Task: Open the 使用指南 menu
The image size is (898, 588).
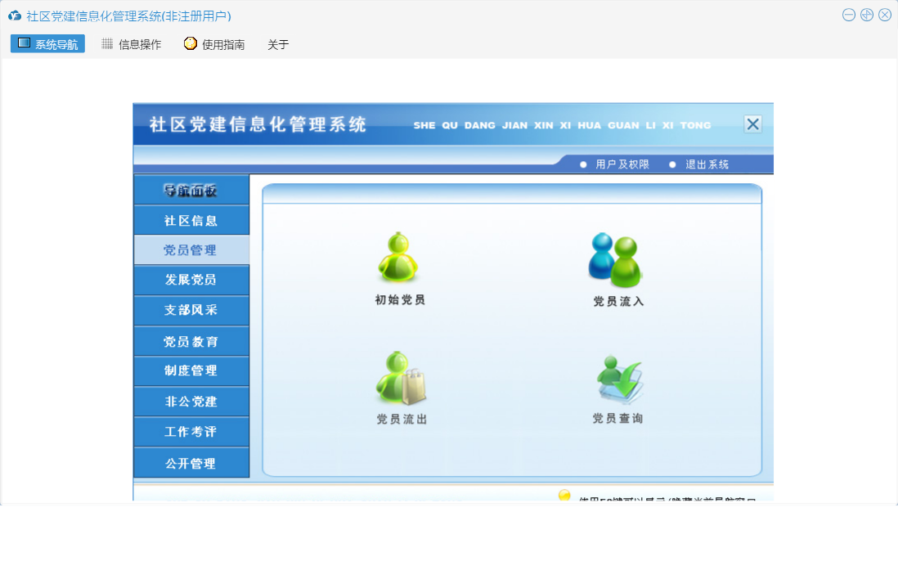Action: (215, 44)
